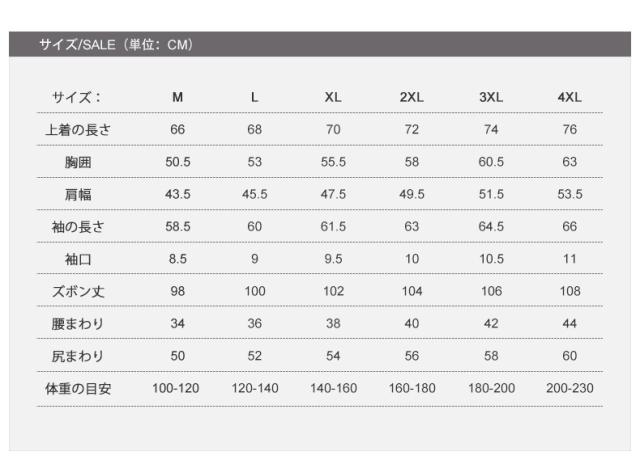Click the 胸囲 row label
Image resolution: width=640 pixels, height=460 pixels.
pyautogui.click(x=77, y=162)
